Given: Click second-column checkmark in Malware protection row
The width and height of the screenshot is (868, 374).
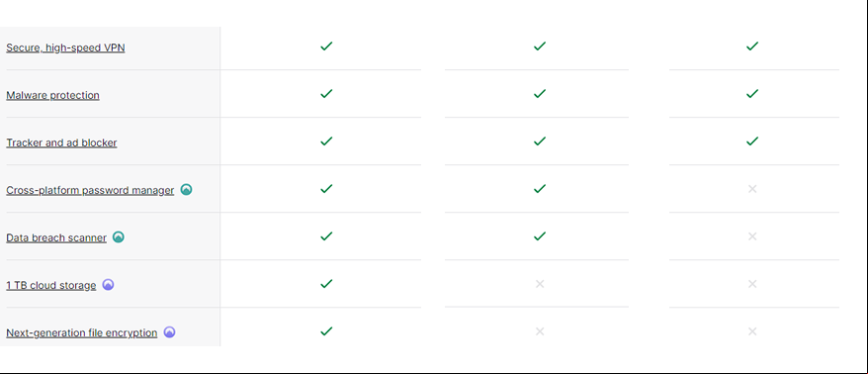Looking at the screenshot, I should [540, 94].
